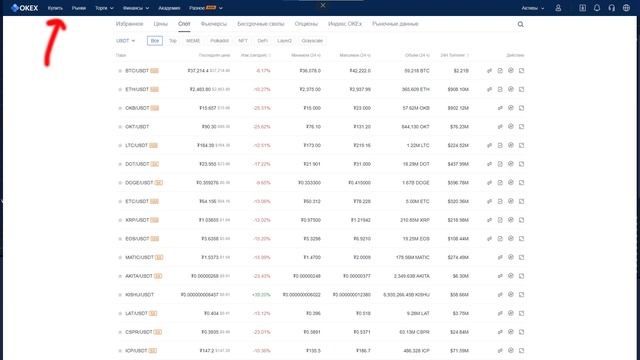The image size is (640, 360).
Task: Open the Рынки menu item
Action: pos(79,8)
